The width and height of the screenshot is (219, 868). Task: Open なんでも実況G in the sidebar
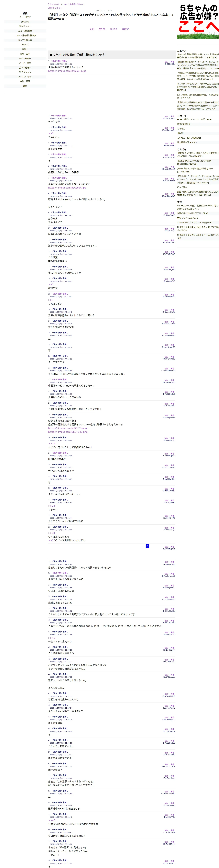[25, 40]
